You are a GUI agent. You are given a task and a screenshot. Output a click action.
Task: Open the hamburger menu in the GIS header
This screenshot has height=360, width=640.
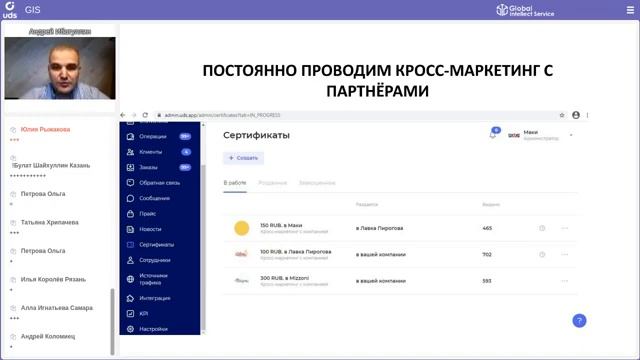pyautogui.click(x=630, y=10)
